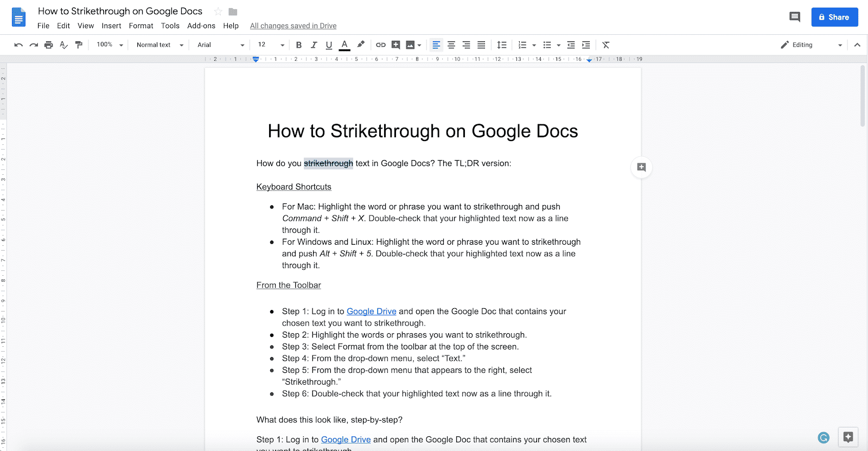This screenshot has width=868, height=451.
Task: Open the Format menu
Action: [141, 26]
